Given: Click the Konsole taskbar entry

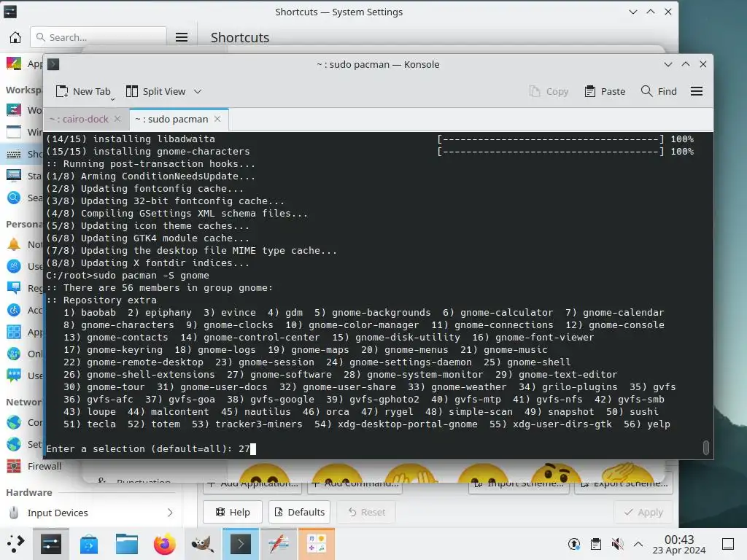Looking at the screenshot, I should tap(241, 544).
